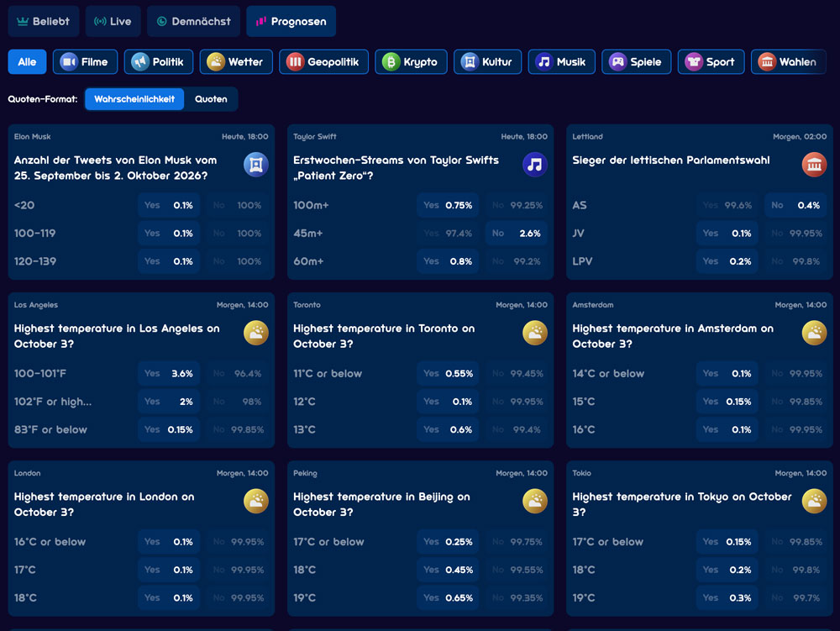
Task: Bet Yes 0.1% on London 17°C
Action: point(169,570)
